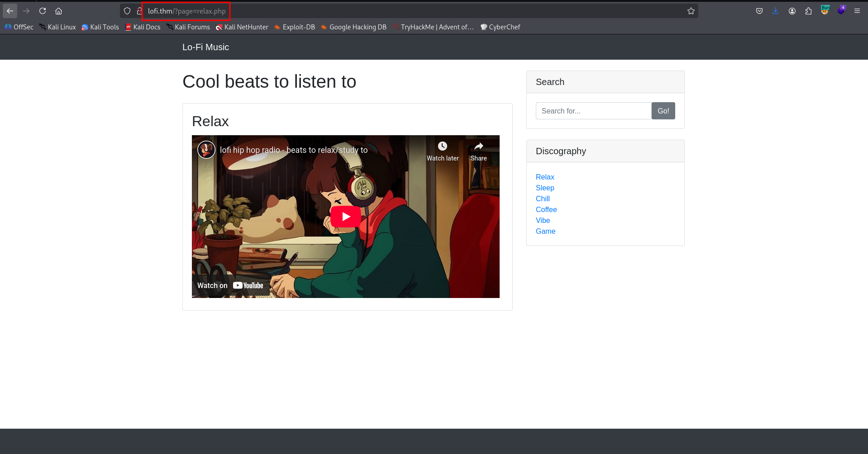Click the Go! search button

coord(663,111)
